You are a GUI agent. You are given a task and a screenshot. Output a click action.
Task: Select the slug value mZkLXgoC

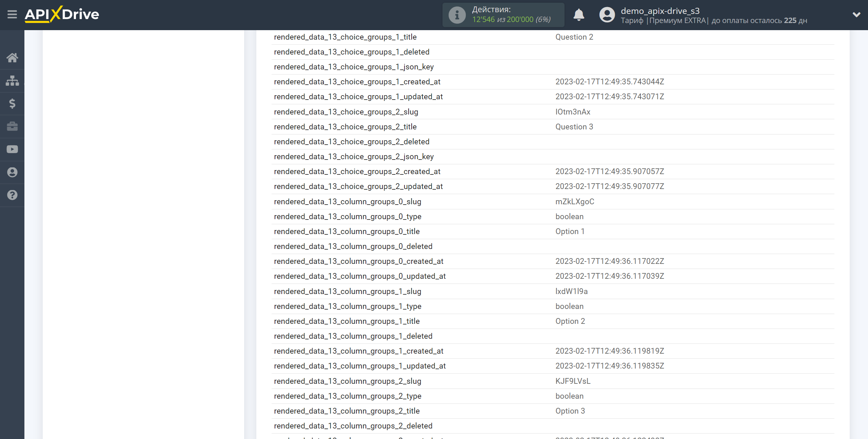pos(575,202)
